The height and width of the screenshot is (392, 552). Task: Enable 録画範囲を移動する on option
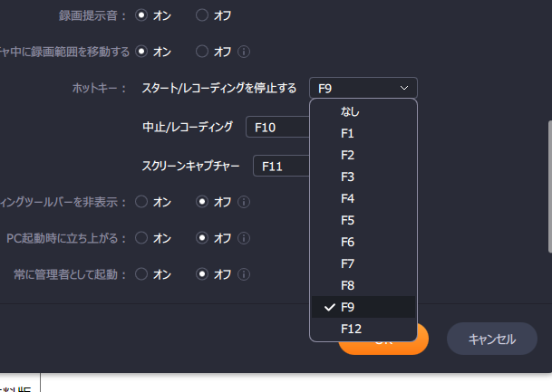tap(141, 52)
